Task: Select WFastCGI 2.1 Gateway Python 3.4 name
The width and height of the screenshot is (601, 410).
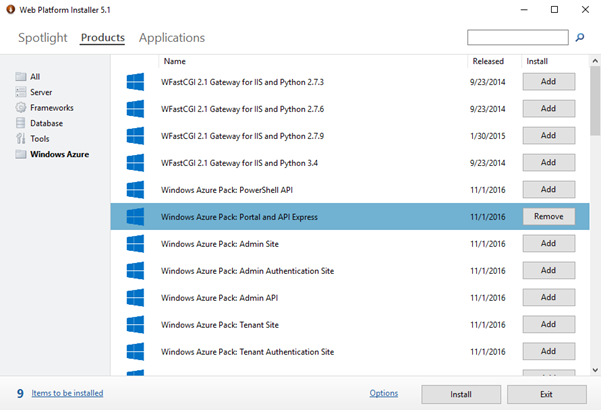Action: pos(239,163)
